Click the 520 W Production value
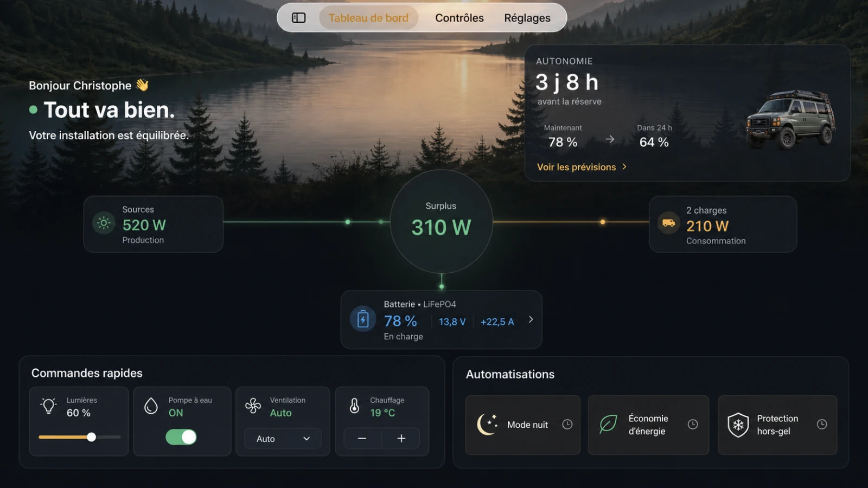Viewport: 868px width, 488px height. [x=144, y=225]
